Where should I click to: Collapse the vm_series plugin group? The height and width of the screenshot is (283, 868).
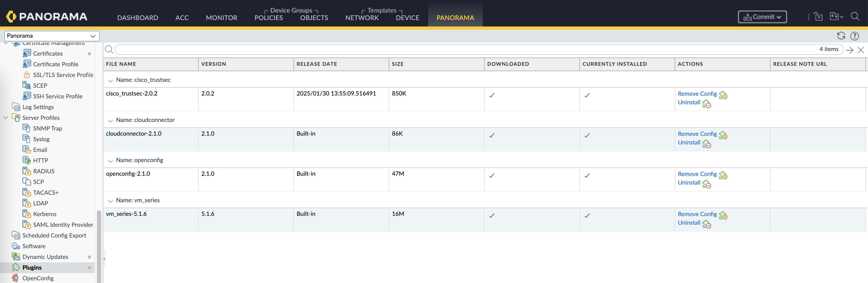pos(110,201)
